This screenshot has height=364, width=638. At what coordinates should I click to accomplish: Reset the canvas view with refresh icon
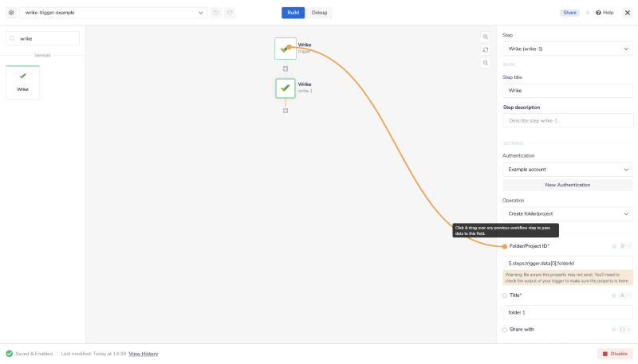[486, 49]
